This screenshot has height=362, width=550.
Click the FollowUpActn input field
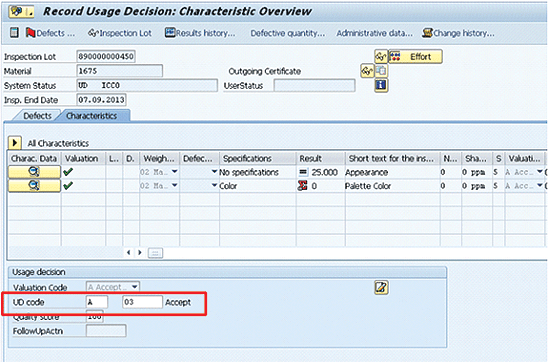106,331
